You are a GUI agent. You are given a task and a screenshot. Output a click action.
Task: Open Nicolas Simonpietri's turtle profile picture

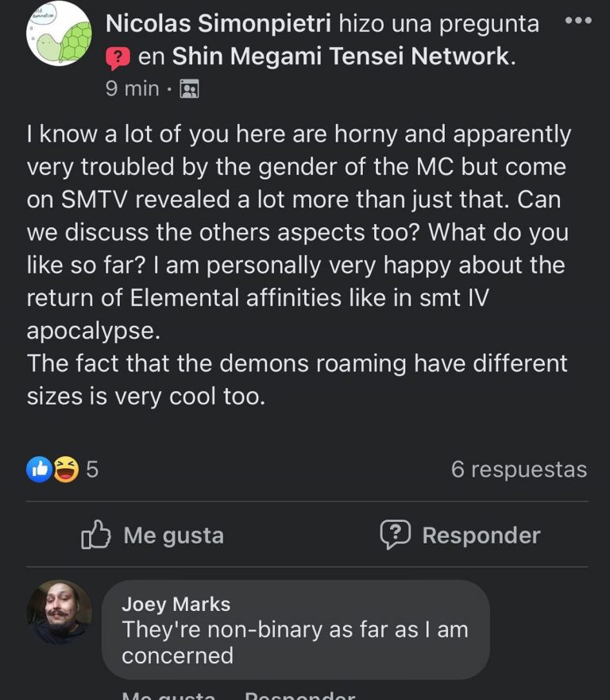pyautogui.click(x=60, y=34)
